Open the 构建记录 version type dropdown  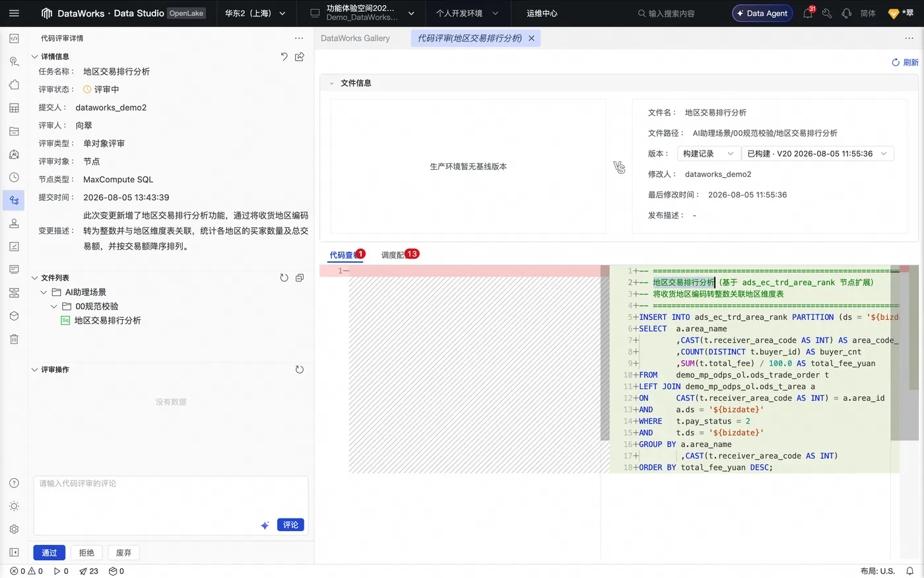pyautogui.click(x=709, y=154)
